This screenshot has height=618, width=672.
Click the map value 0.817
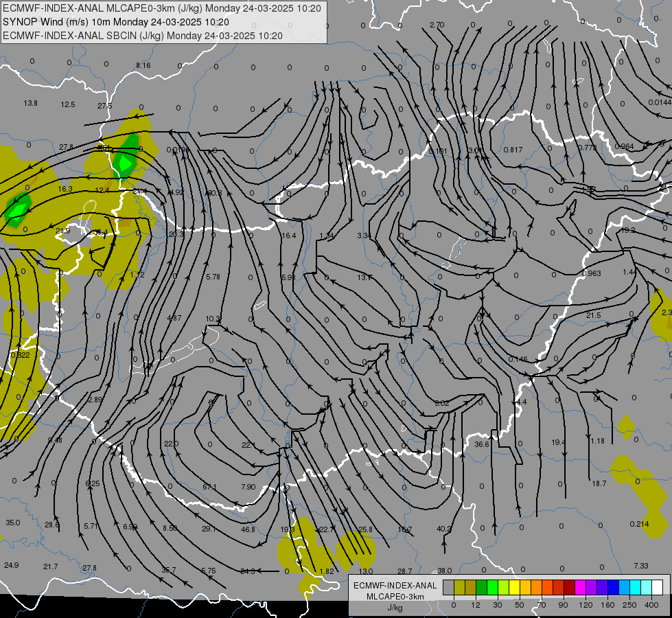click(513, 150)
